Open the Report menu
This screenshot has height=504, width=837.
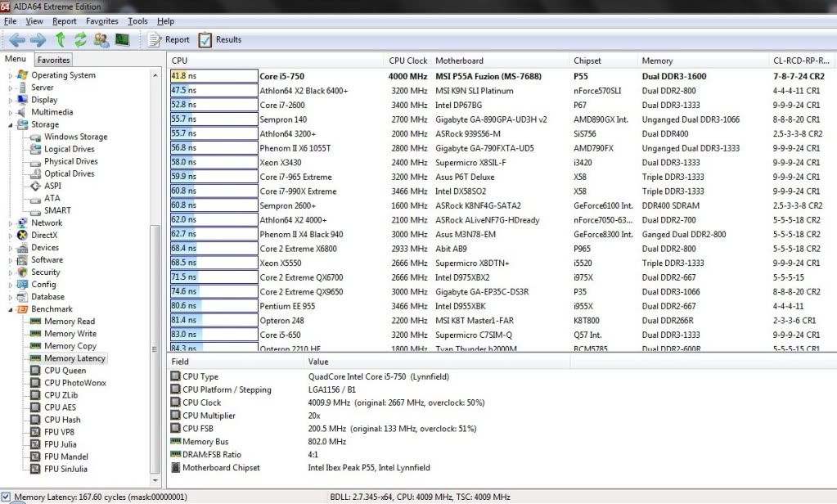pyautogui.click(x=65, y=21)
